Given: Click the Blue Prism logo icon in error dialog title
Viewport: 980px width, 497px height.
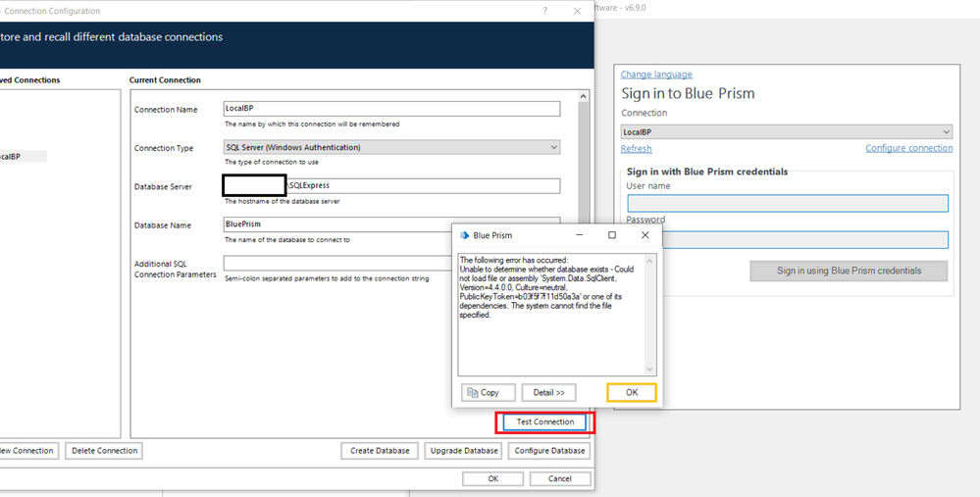Looking at the screenshot, I should pyautogui.click(x=464, y=235).
